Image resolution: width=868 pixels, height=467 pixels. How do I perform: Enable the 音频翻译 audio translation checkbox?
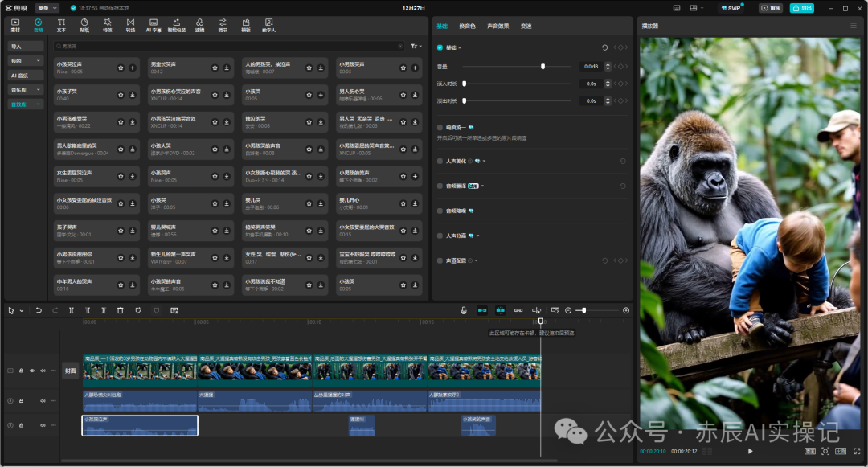coord(440,186)
